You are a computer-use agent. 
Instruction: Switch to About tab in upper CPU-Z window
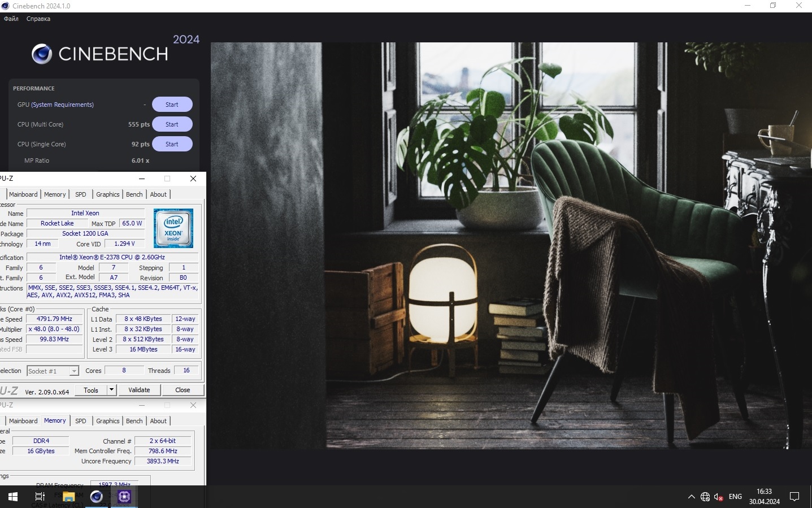click(158, 194)
